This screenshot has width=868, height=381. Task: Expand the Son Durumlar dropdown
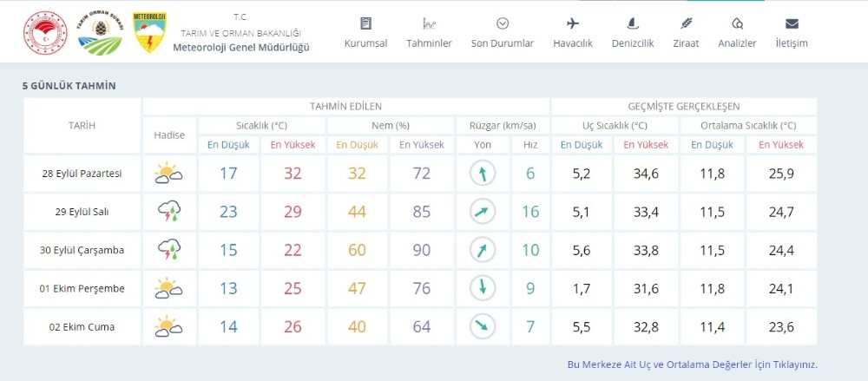[x=502, y=32]
